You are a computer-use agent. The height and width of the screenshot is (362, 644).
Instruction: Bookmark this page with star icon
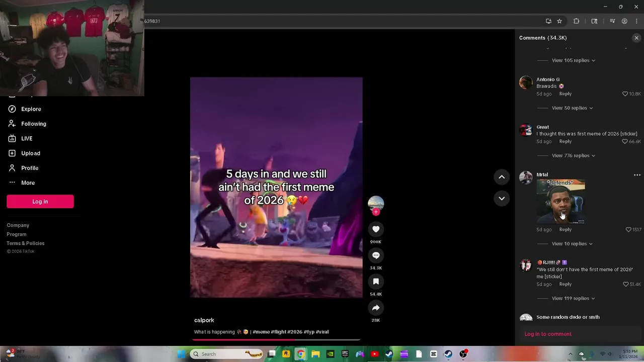click(x=559, y=21)
